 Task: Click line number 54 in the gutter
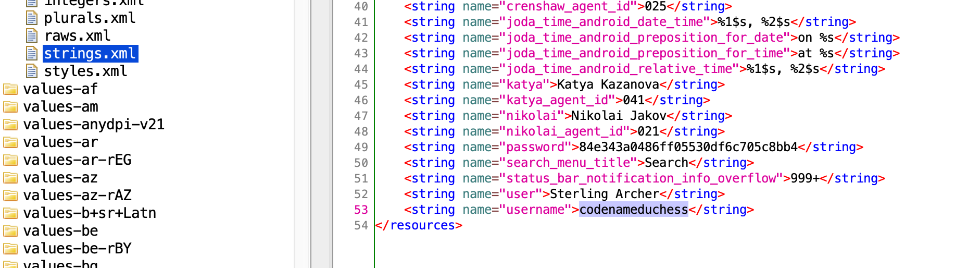361,226
